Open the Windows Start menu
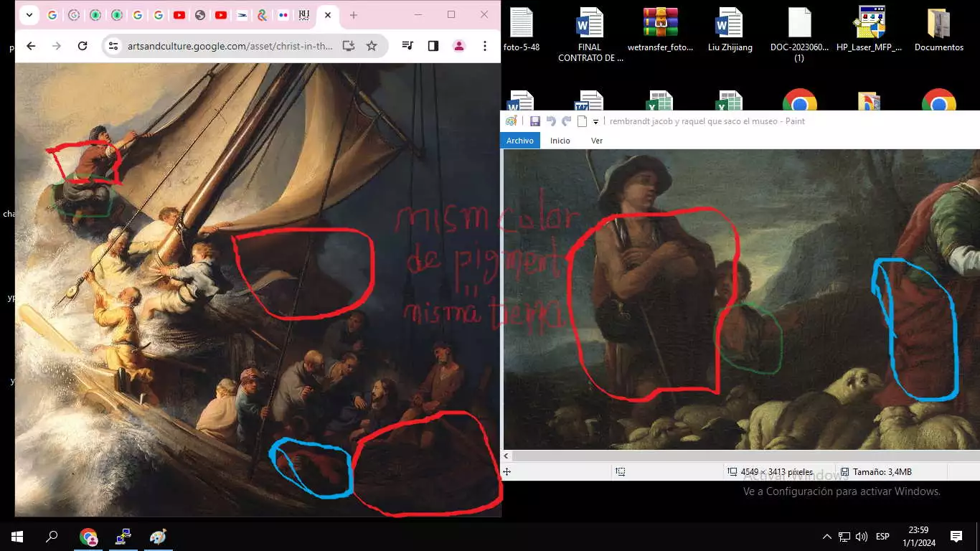Screen dimensions: 980x551 click(x=17, y=537)
